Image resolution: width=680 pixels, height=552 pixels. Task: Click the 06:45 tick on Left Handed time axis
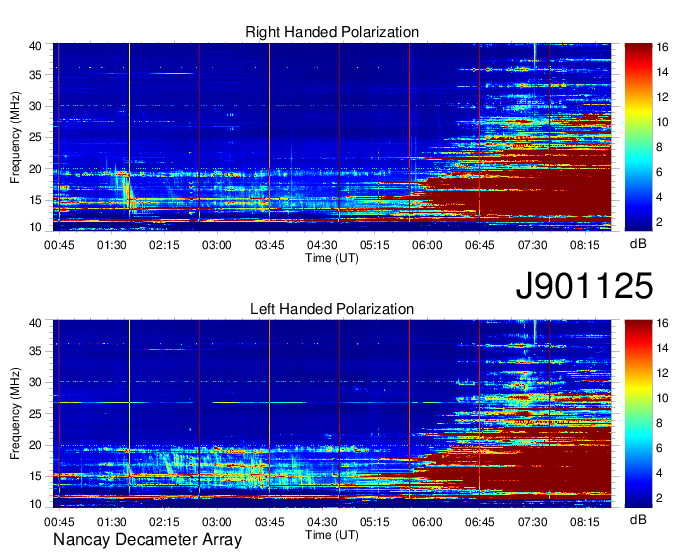click(480, 522)
